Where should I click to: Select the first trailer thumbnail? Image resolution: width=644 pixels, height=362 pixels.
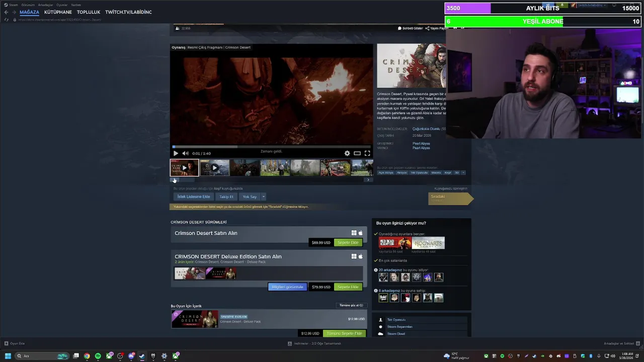tap(184, 168)
